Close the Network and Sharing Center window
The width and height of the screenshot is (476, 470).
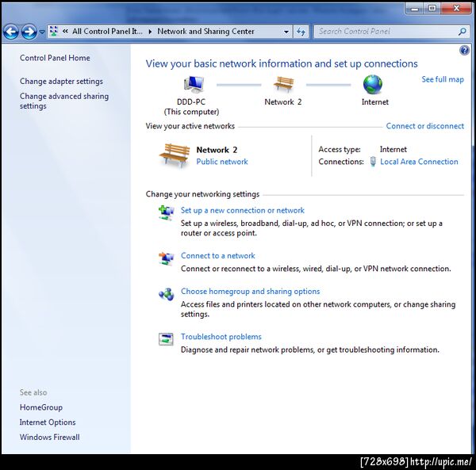pyautogui.click(x=456, y=9)
